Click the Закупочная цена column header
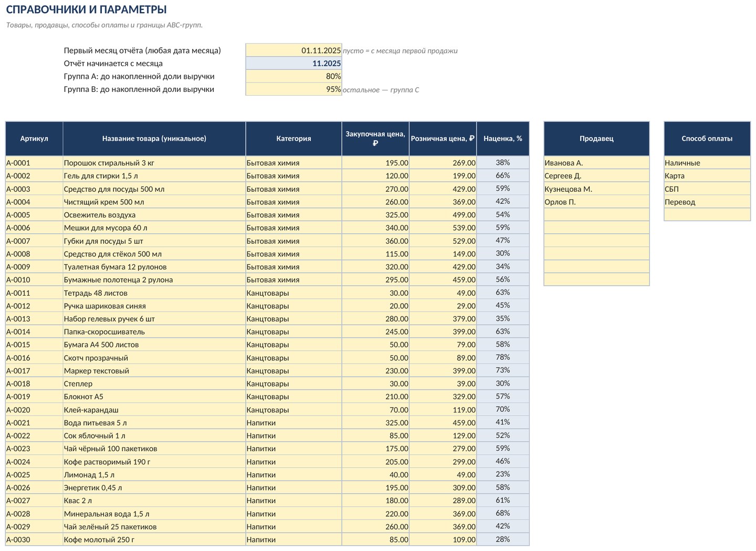756x551 pixels. pyautogui.click(x=375, y=139)
